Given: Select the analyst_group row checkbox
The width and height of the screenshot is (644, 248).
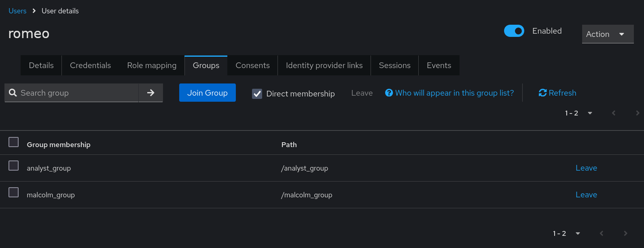Looking at the screenshot, I should 14,166.
